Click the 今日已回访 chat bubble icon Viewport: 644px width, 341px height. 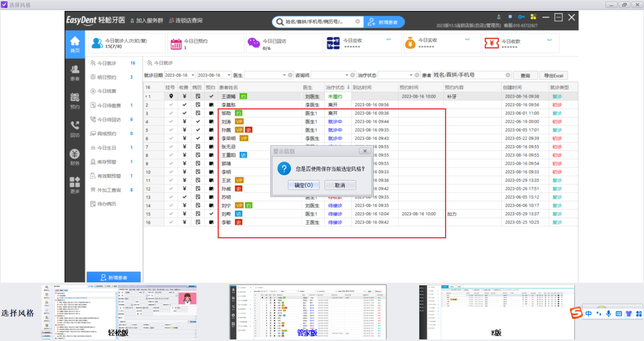[x=254, y=43]
